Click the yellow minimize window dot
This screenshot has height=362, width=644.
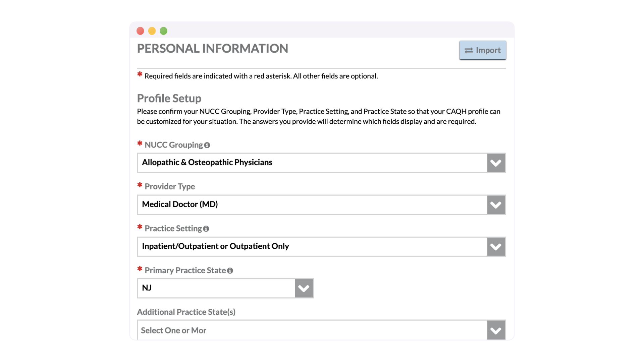(152, 31)
